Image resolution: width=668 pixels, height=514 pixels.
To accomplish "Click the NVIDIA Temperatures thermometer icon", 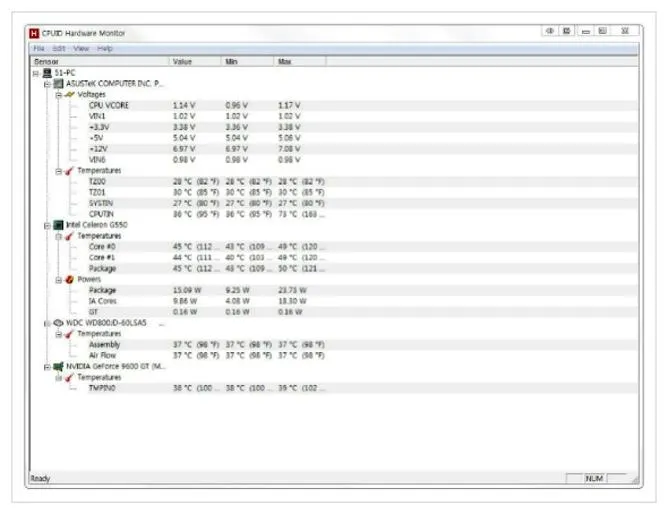I will point(69,378).
